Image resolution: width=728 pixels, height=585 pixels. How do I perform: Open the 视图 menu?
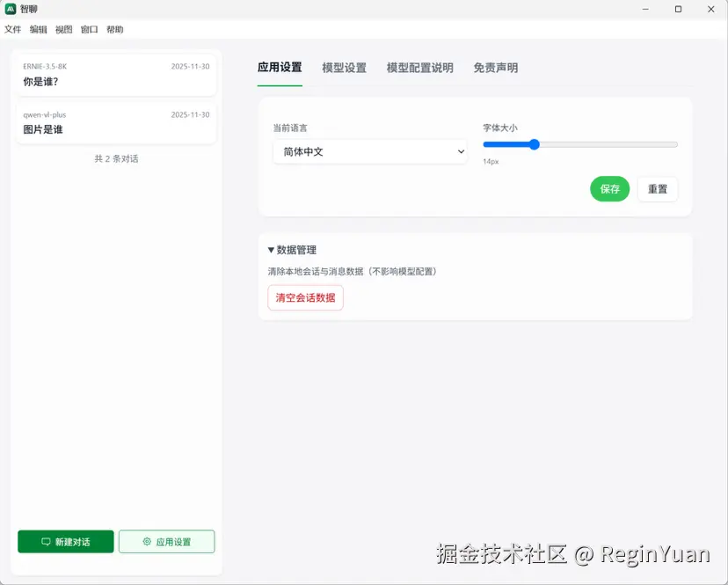tap(63, 29)
